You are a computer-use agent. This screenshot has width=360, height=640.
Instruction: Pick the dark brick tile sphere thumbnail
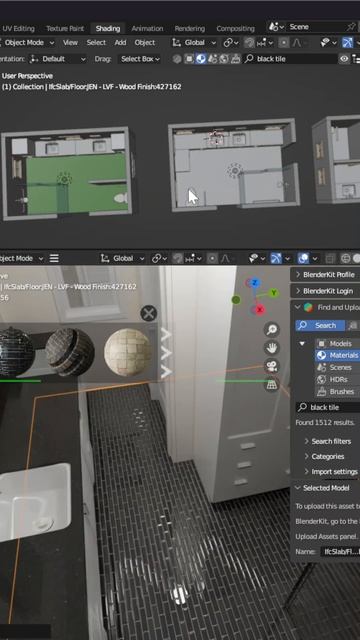click(x=70, y=352)
